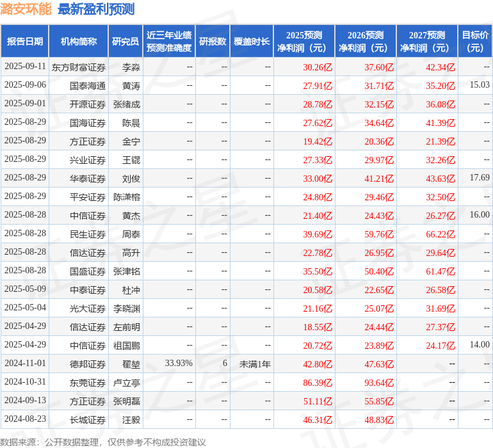Open the 华泰证券 institution row
Screen dimensions: 493x448
coord(88,179)
